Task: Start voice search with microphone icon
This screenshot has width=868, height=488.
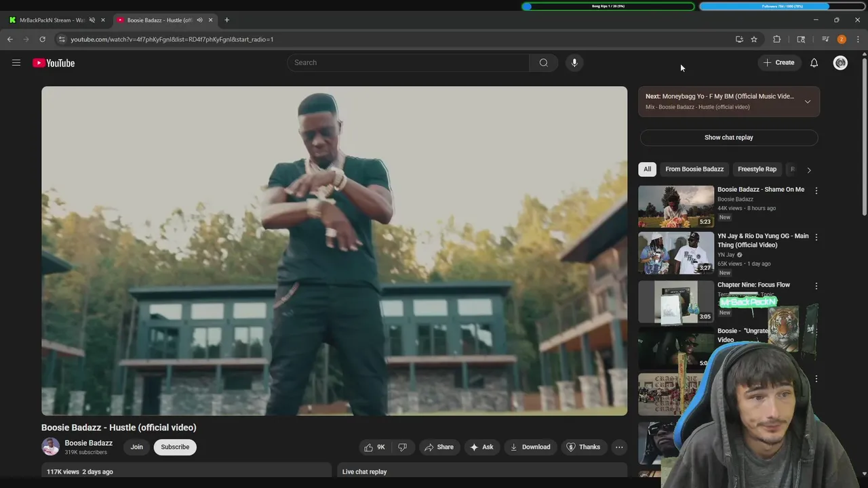Action: [574, 62]
